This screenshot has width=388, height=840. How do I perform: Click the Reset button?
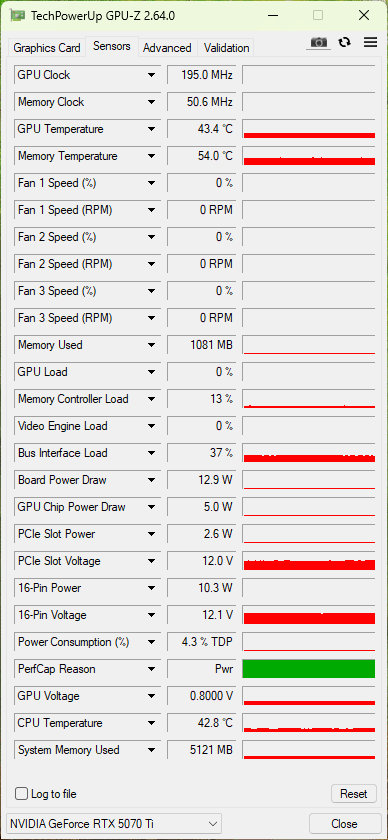coord(354,793)
